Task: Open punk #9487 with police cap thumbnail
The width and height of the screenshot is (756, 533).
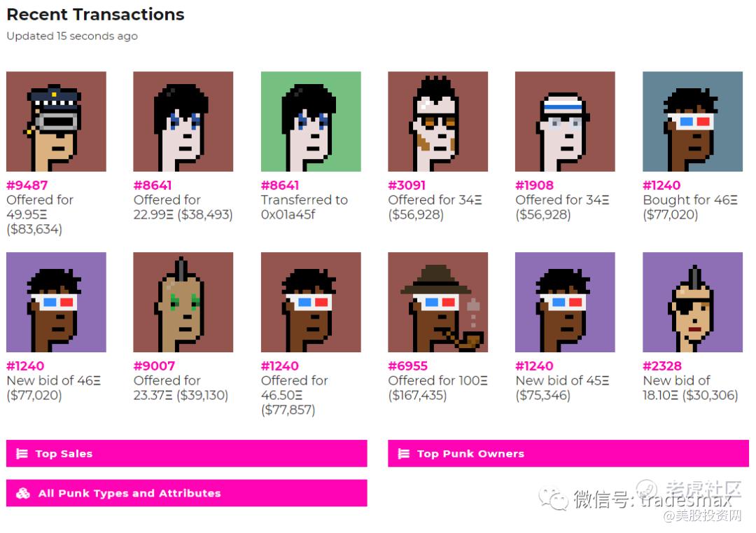Action: (57, 122)
